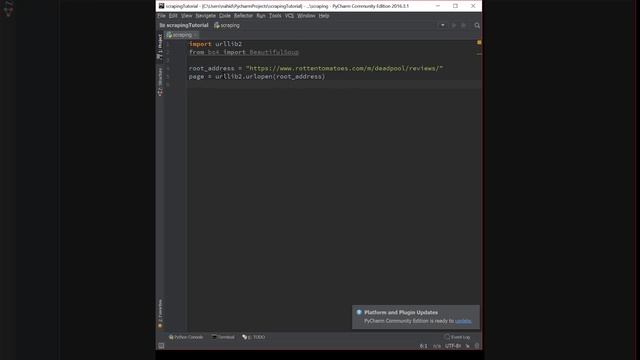Click the urllib2 import line
The height and width of the screenshot is (360, 640).
[x=216, y=44]
